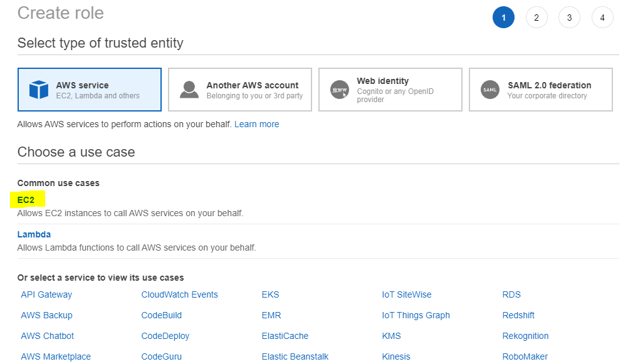Choose Web identity entity card
Image resolution: width=628 pixels, height=364 pixels.
click(x=390, y=90)
